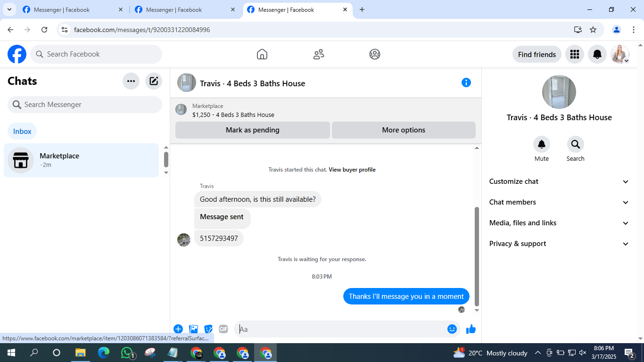Open the GIF picker

(223, 329)
